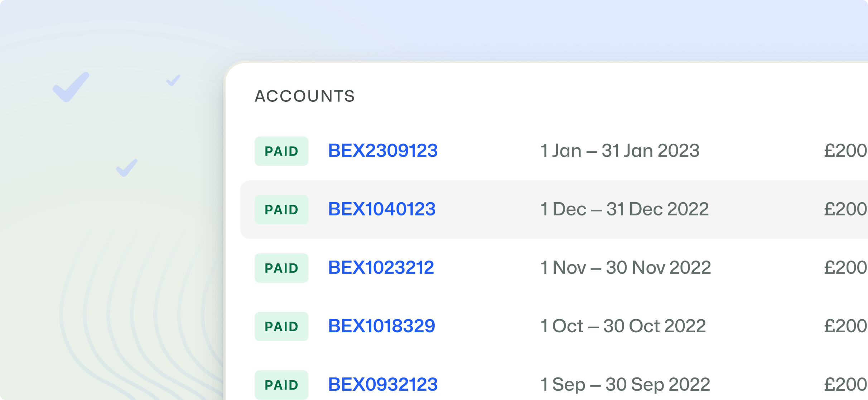Click the PAID label next to BEX1018329

pos(281,327)
